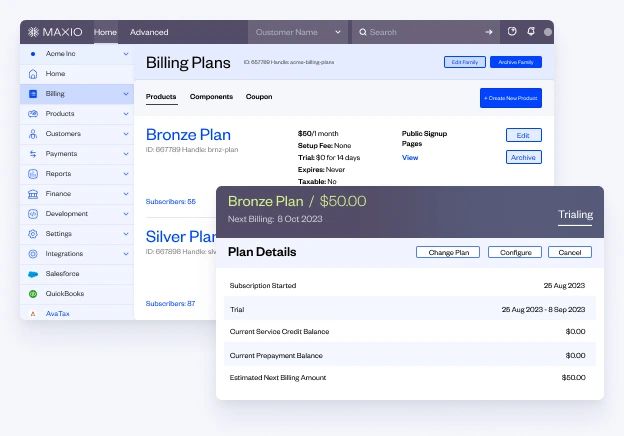
Task: Click the Maxio logo
Action: point(55,32)
